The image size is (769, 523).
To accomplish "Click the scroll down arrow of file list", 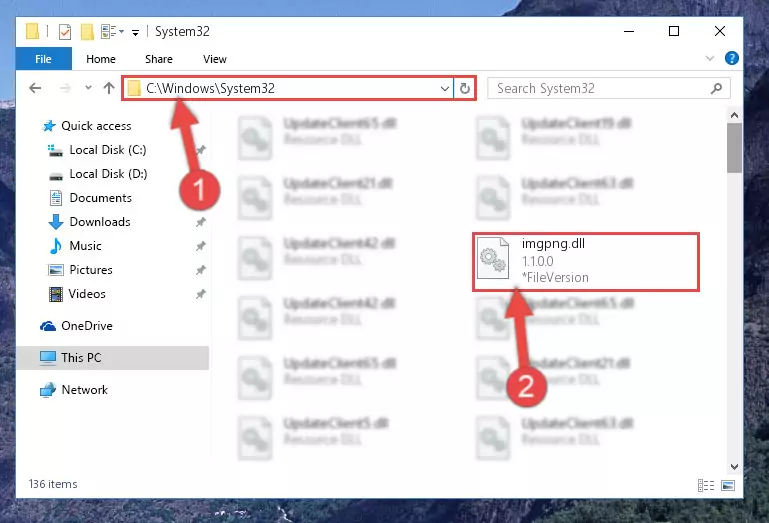I will (734, 467).
